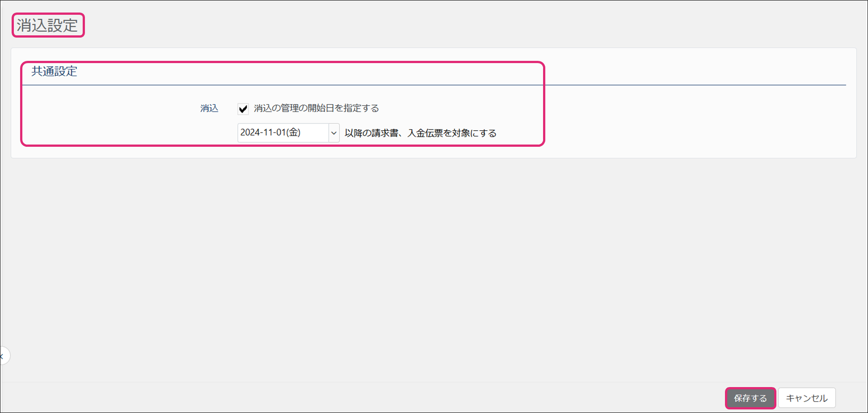Screen dimensions: 868x413
Task: Open the 2024-11-01(金) date dropdown
Action: point(288,133)
